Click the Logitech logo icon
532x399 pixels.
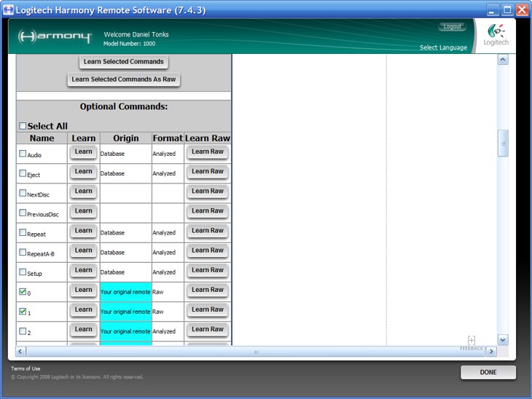(x=496, y=35)
